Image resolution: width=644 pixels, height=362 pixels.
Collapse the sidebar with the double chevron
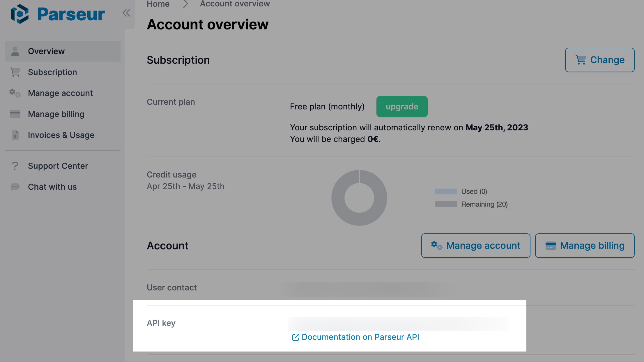(x=126, y=13)
